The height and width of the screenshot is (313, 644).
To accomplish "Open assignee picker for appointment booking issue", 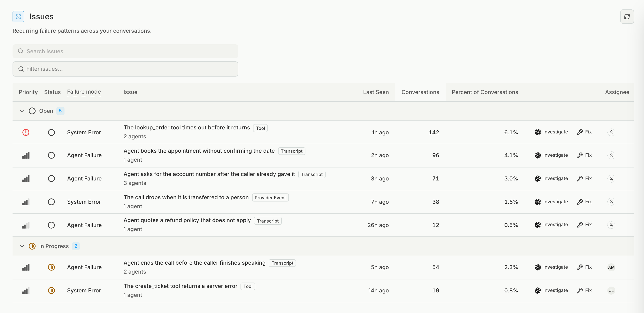I will pyautogui.click(x=611, y=155).
